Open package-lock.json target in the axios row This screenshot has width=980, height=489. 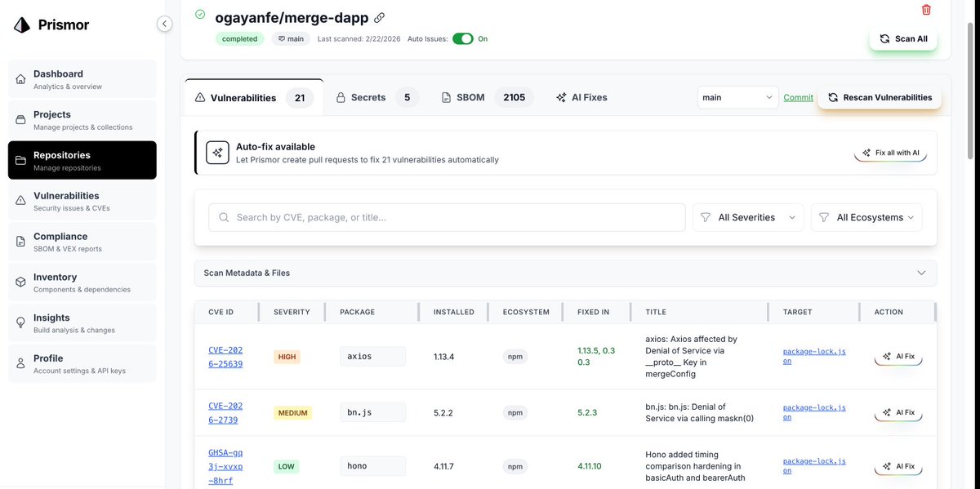tap(814, 356)
